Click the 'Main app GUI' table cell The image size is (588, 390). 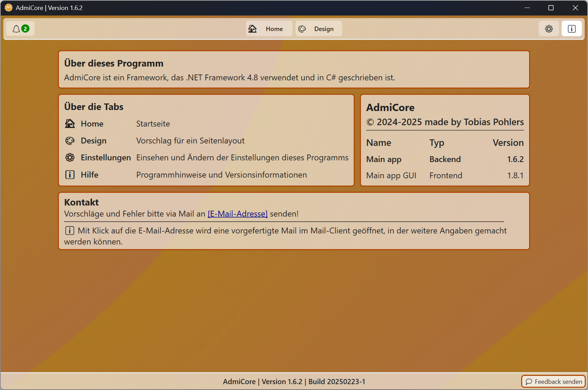tap(391, 176)
